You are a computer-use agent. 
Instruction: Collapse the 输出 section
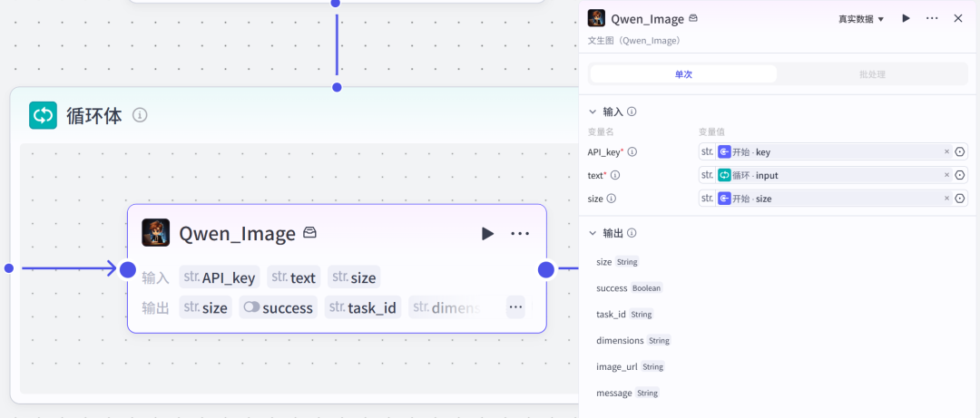coord(593,233)
